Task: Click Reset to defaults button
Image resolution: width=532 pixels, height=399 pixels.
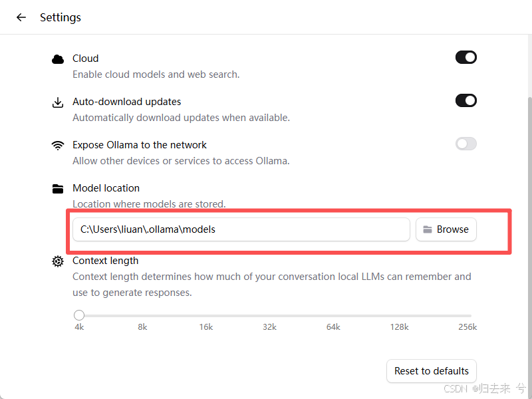Action: [431, 371]
